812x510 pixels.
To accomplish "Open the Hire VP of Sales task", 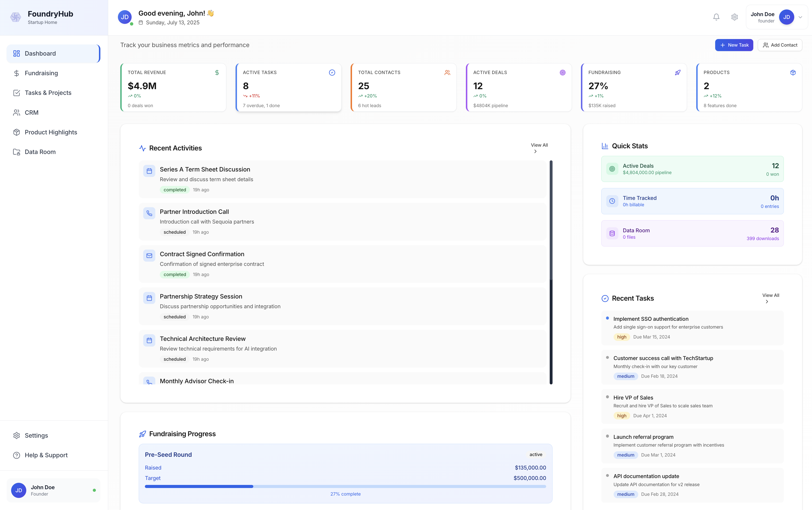I will pyautogui.click(x=692, y=407).
